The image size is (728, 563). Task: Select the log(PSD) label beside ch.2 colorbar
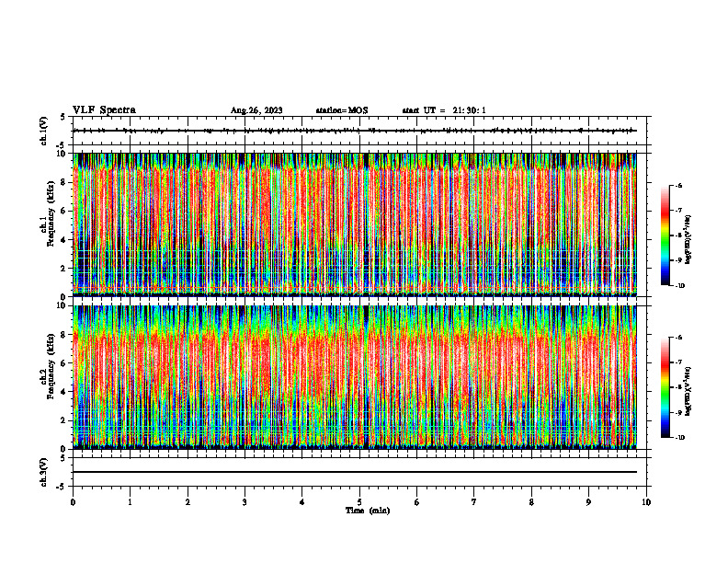[x=688, y=390]
